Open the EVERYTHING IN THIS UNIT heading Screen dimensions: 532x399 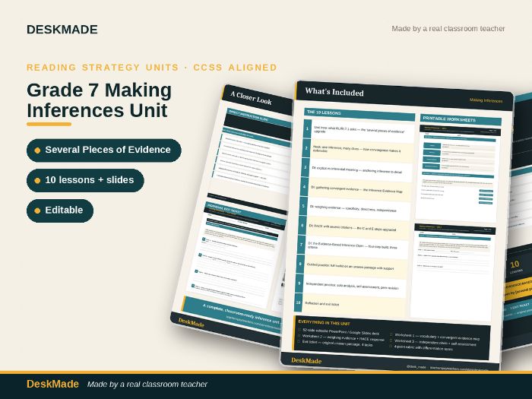tap(324, 323)
